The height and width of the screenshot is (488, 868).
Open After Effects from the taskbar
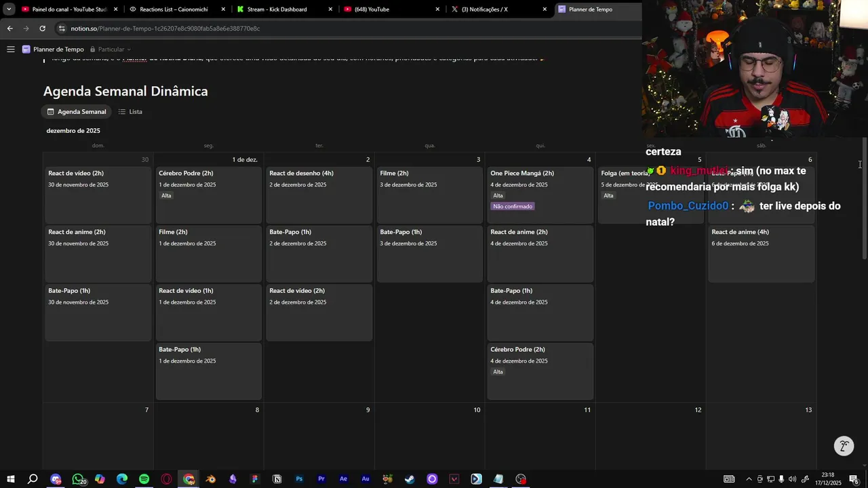pos(343,479)
